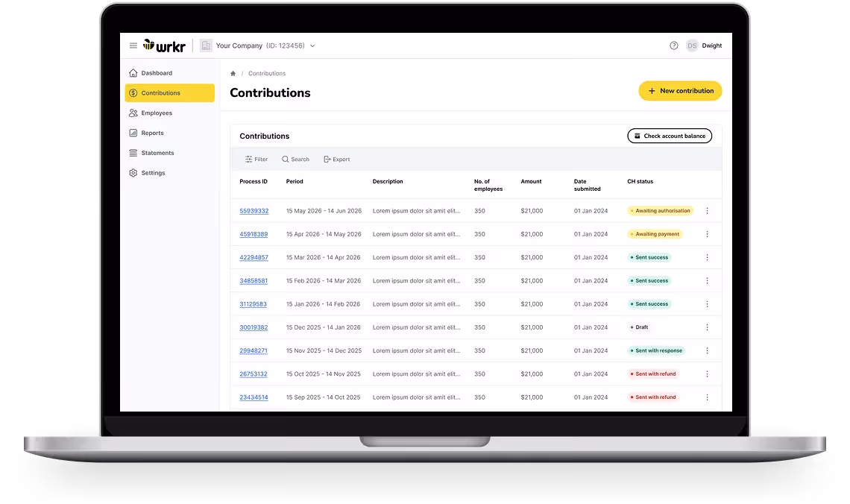Open more options for row 42294857
The width and height of the screenshot is (850, 504).
pyautogui.click(x=707, y=257)
